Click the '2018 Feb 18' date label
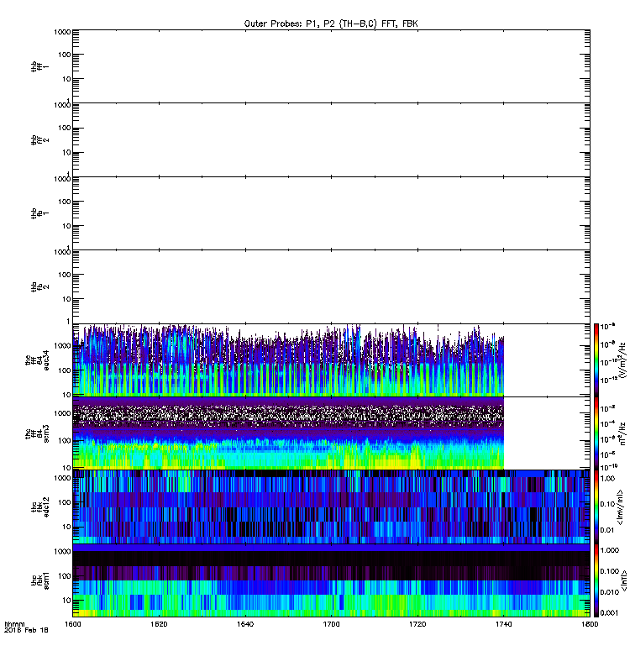This screenshot has width=630, height=672. pyautogui.click(x=26, y=631)
